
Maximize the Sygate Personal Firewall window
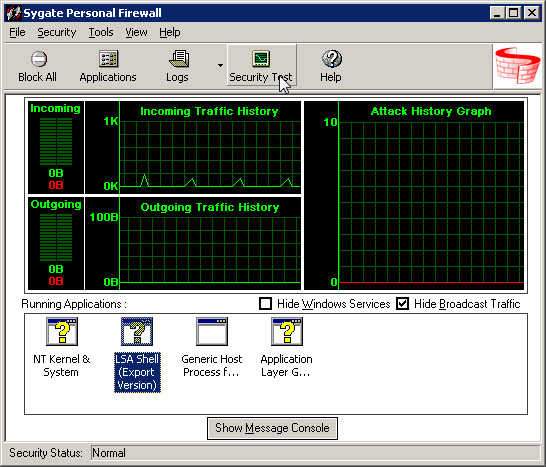coord(513,13)
